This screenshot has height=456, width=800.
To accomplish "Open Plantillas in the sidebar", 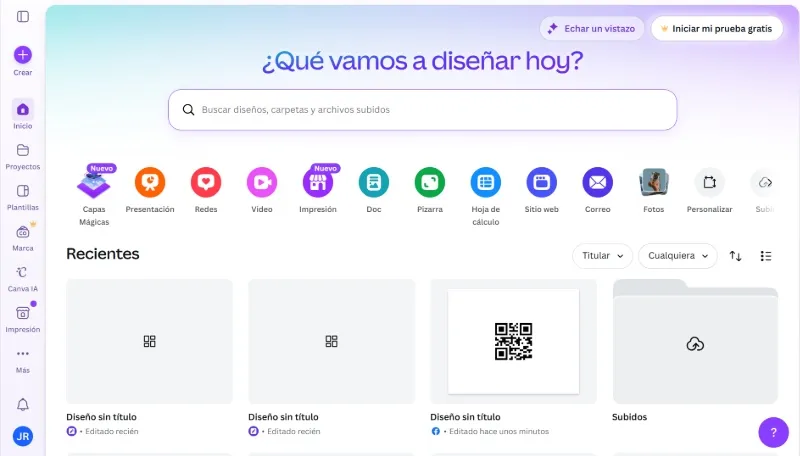I will click(x=23, y=197).
